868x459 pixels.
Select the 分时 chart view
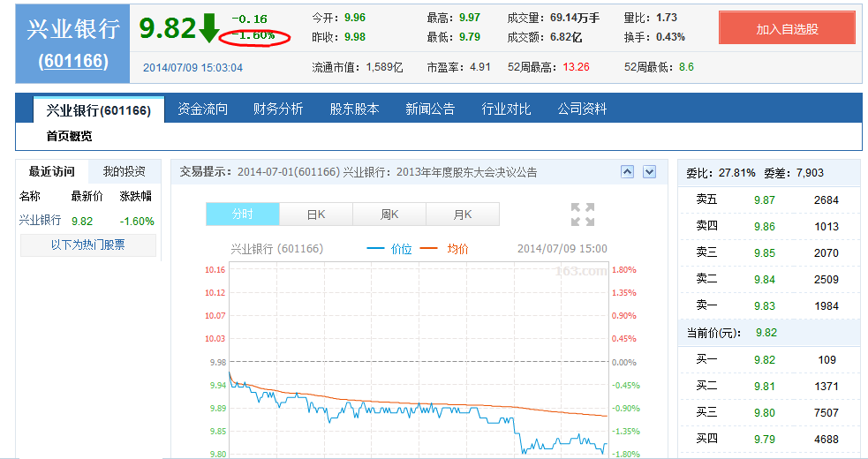pyautogui.click(x=243, y=214)
